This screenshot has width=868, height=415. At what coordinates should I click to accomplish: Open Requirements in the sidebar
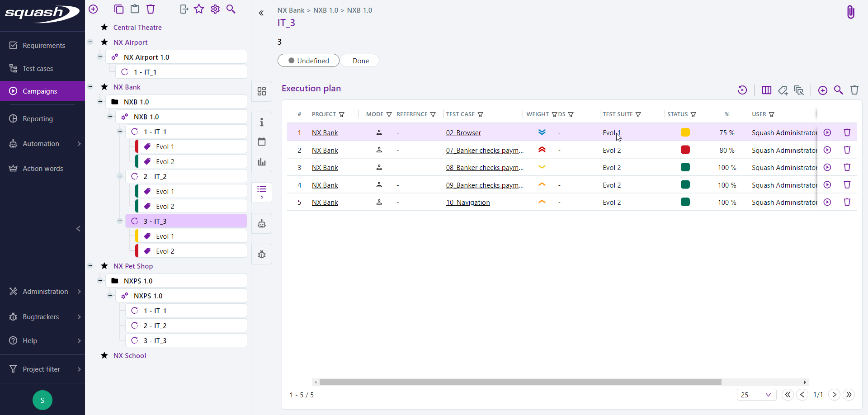tap(43, 46)
